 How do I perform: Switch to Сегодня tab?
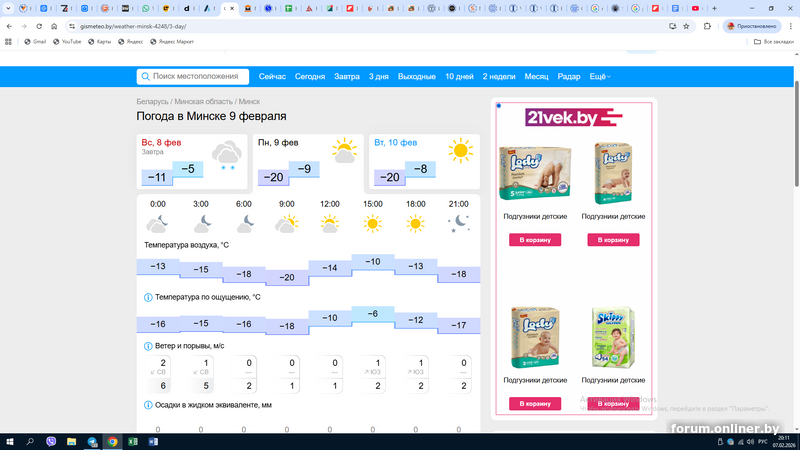[310, 77]
